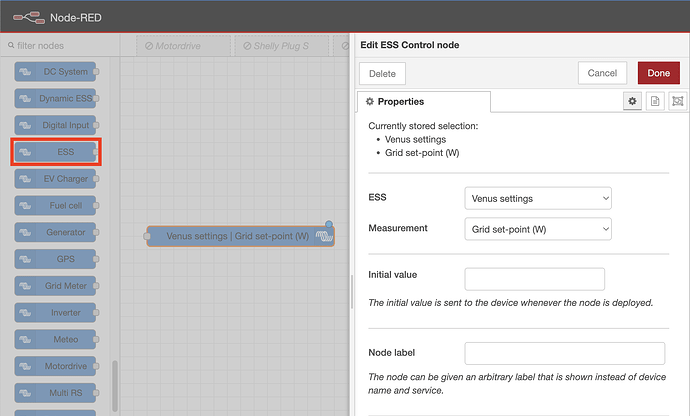Click the filter nodes search box
Image resolution: width=690 pixels, height=416 pixels.
click(x=60, y=46)
